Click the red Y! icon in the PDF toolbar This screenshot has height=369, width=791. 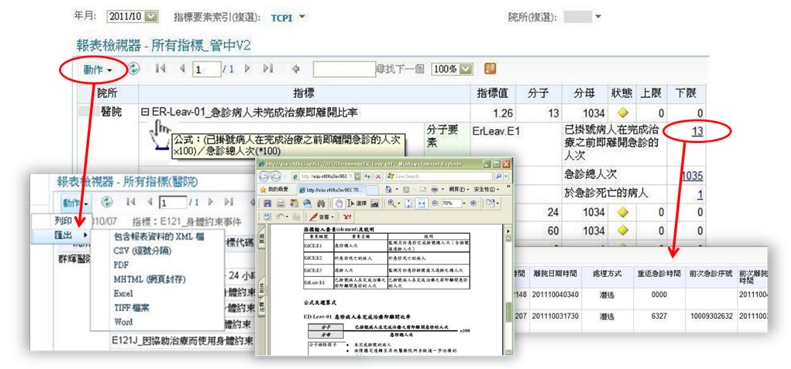point(348,217)
